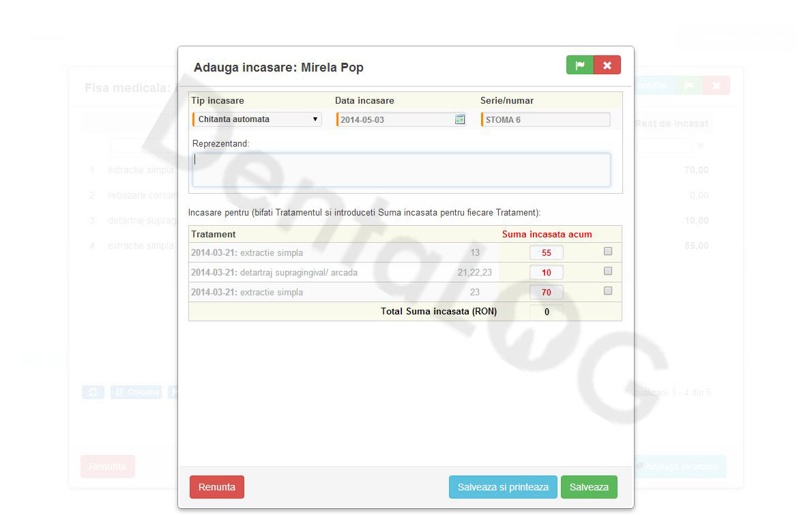Screen dimensions: 812x515
Task: Edit the amount field showing 10
Action: tap(547, 272)
